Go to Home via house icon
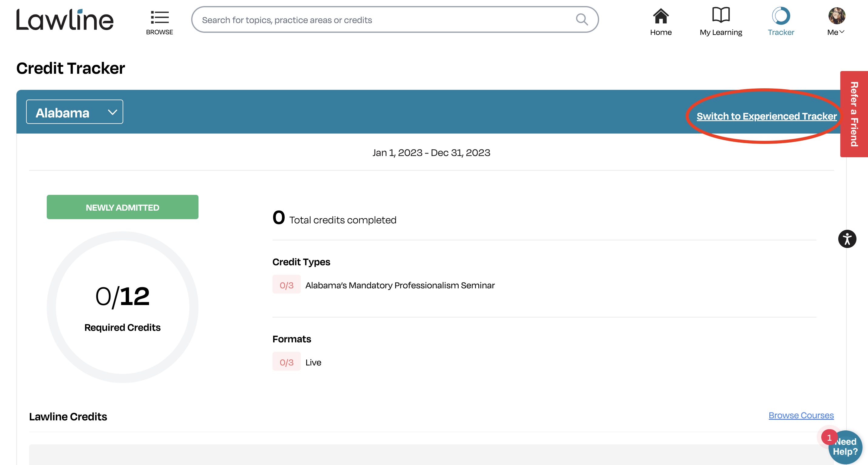 (660, 16)
